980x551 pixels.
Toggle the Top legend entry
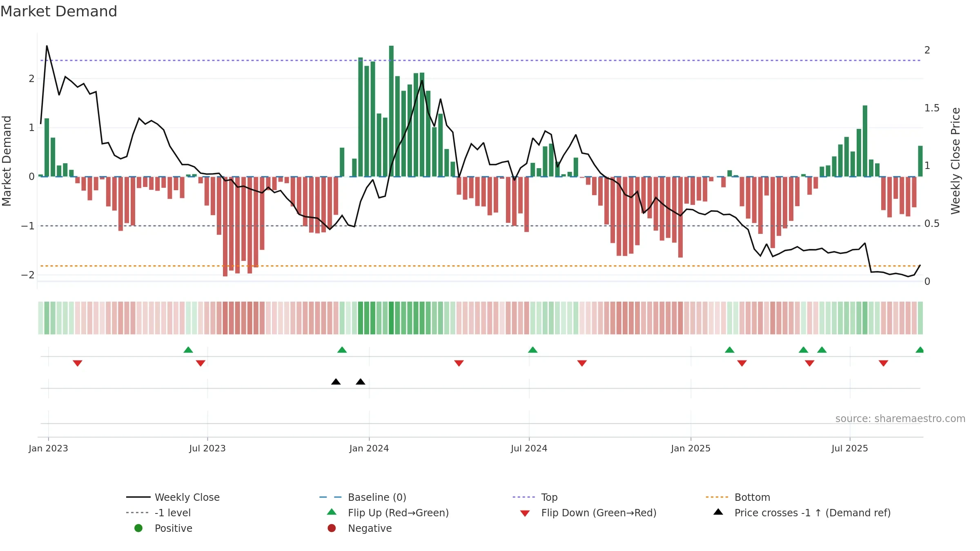pyautogui.click(x=535, y=497)
